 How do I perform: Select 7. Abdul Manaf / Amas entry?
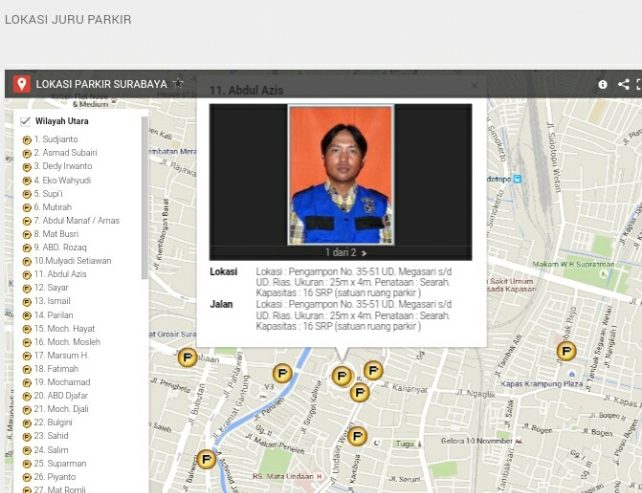coord(77,221)
